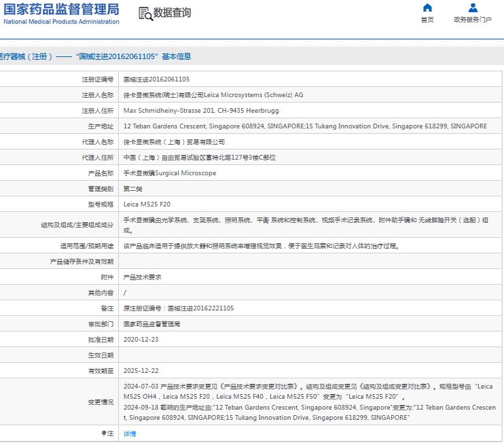Click the 代理人住所 row label
The image size is (504, 447).
(98, 158)
